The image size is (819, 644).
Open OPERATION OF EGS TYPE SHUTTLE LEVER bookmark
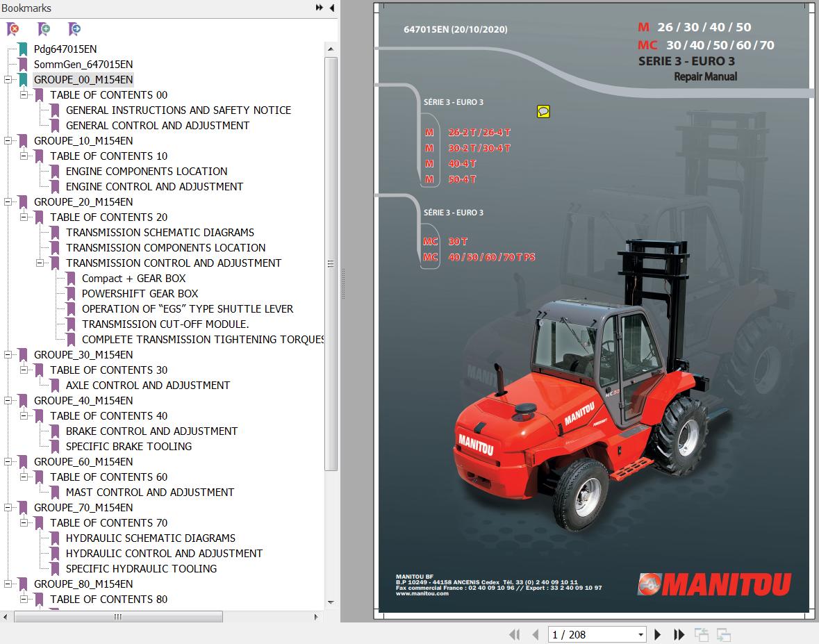click(188, 308)
